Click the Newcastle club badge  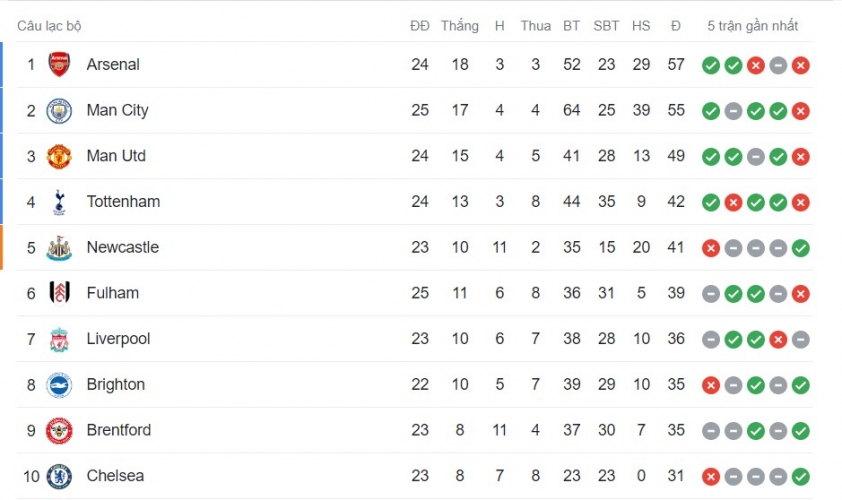click(x=59, y=248)
